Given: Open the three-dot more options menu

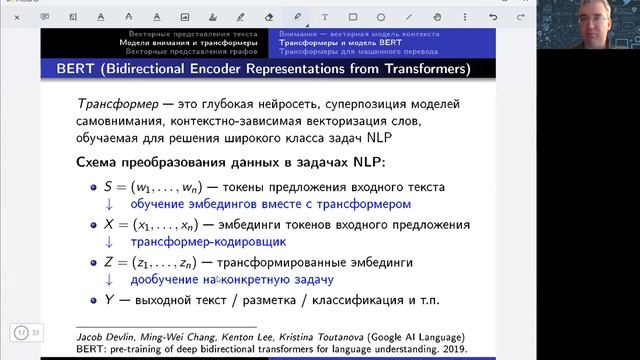Looking at the screenshot, I should coord(465,17).
